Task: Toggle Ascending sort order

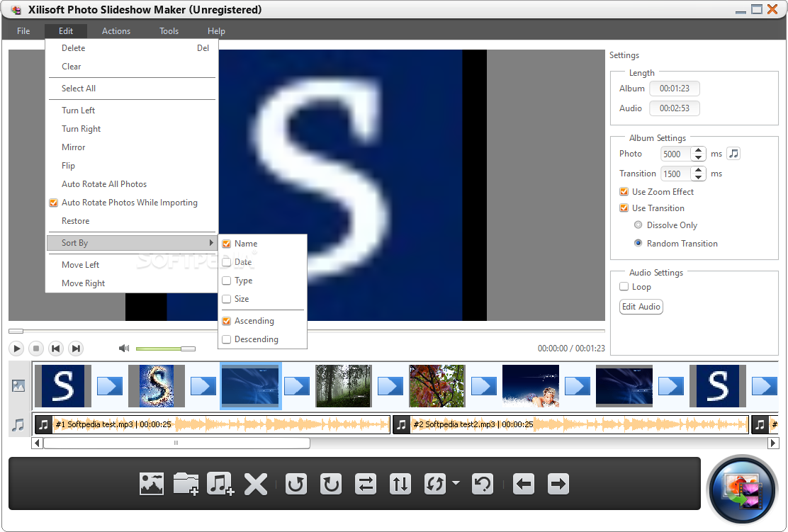Action: [226, 321]
